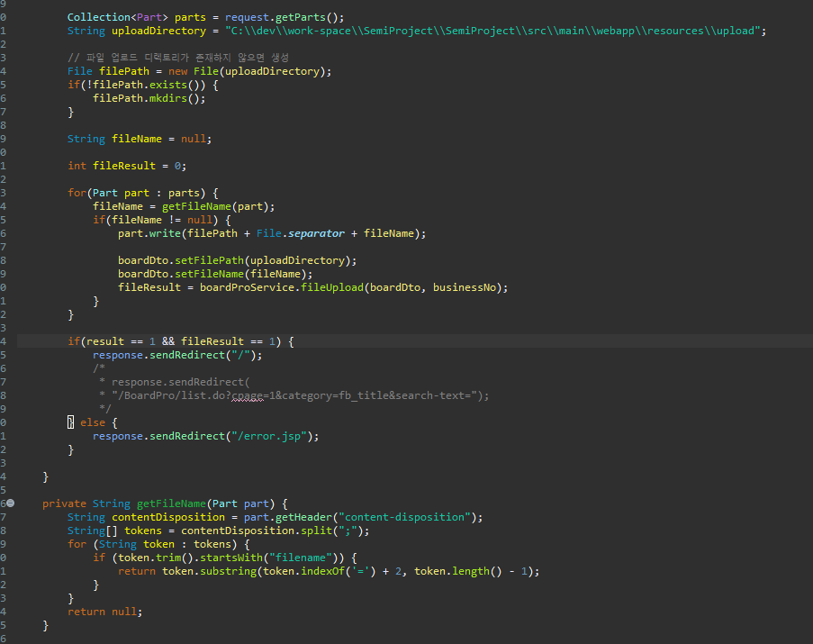The image size is (813, 644).
Task: Click the businessNo argument
Action: tap(465, 286)
